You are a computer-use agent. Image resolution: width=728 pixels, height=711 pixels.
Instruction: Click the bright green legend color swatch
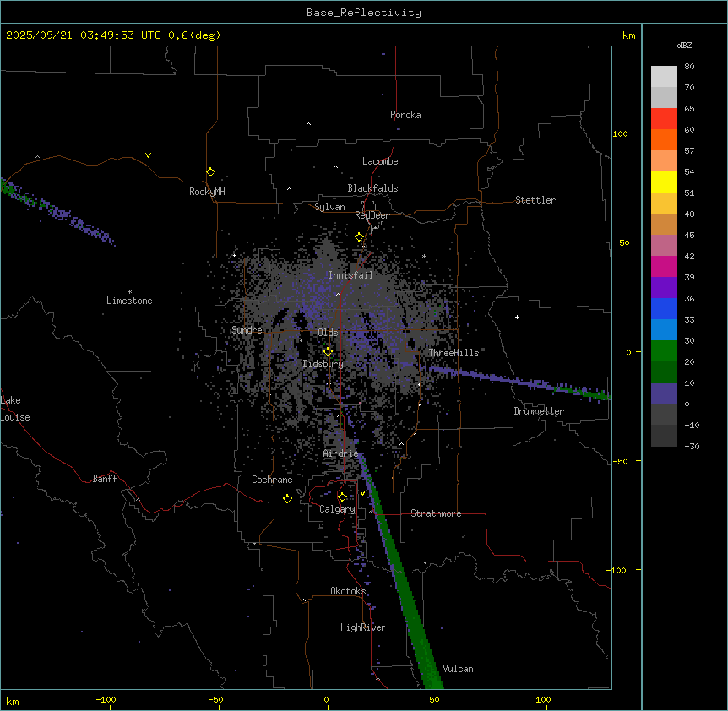664,350
